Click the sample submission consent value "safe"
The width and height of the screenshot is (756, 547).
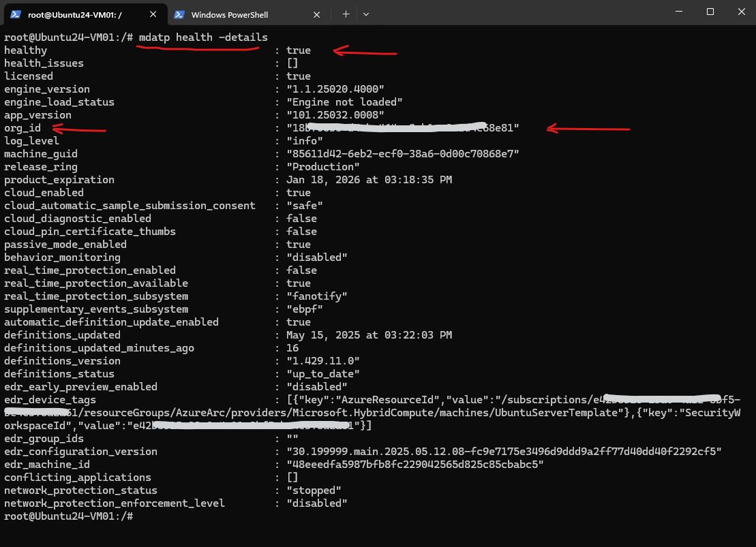[x=304, y=206]
